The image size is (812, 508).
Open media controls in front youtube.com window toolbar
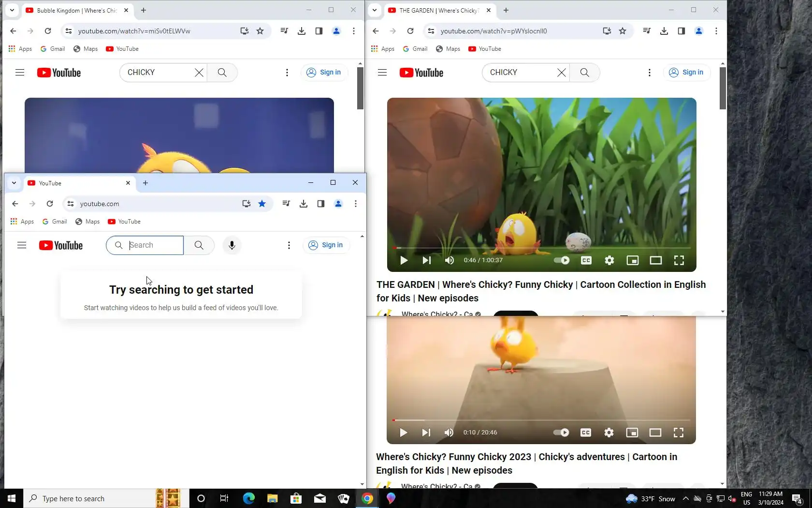point(286,204)
